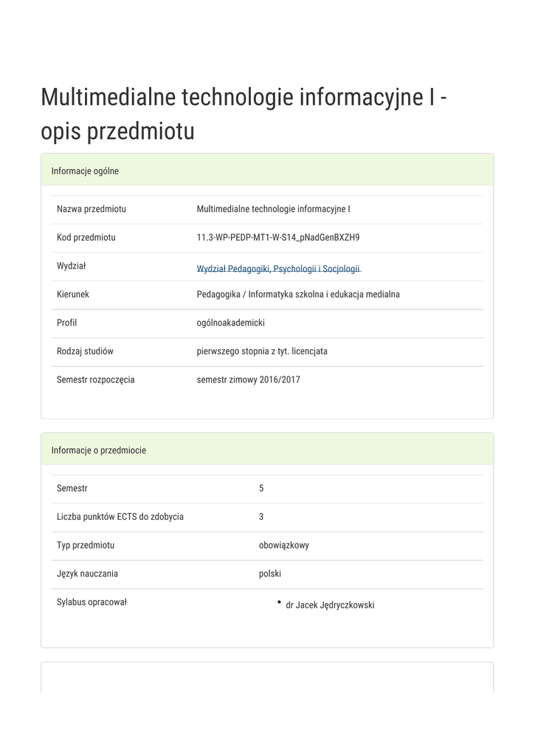
Task: Click the Kod przedmiotu label
Action: 86,238
